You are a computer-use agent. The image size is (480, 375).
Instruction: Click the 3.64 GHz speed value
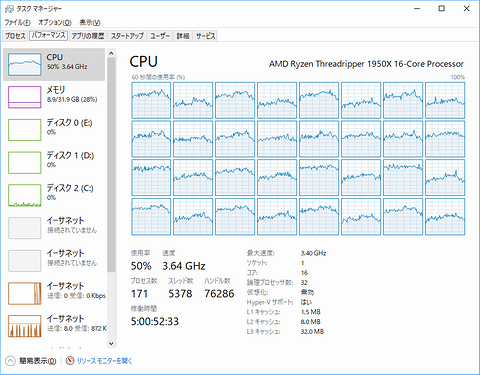click(184, 266)
